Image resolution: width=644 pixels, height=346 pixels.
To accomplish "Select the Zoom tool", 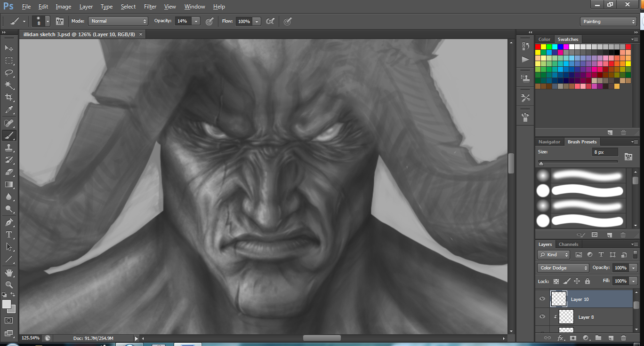I will tap(9, 284).
